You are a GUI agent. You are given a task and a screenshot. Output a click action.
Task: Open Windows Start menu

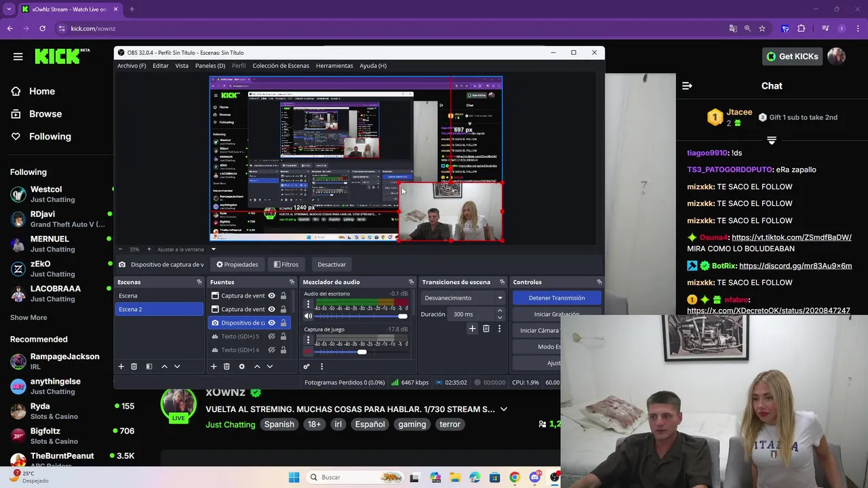[294, 477]
